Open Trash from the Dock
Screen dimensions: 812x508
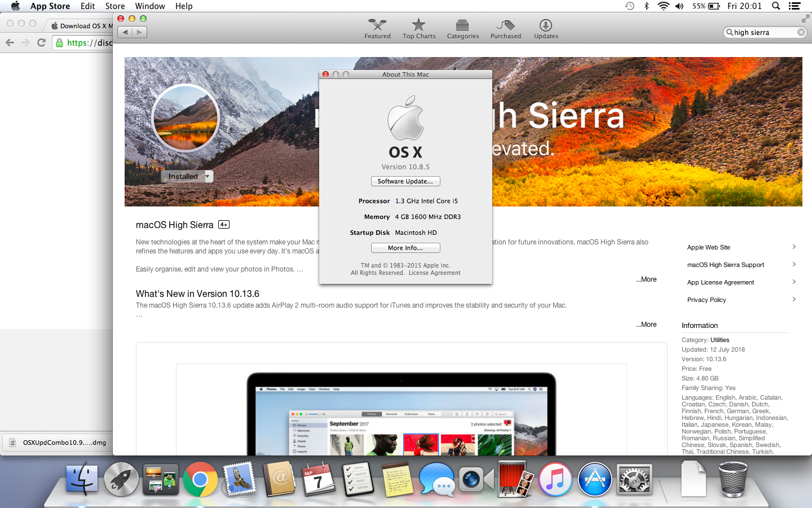(733, 480)
